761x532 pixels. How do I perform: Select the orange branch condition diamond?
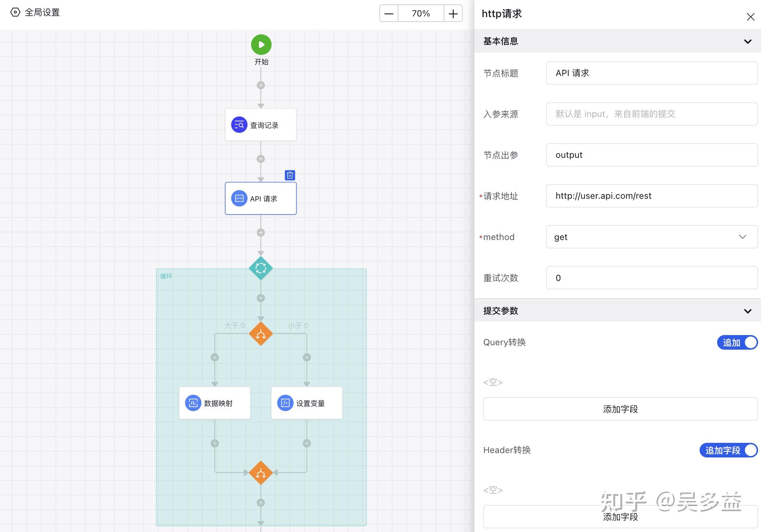(x=261, y=333)
